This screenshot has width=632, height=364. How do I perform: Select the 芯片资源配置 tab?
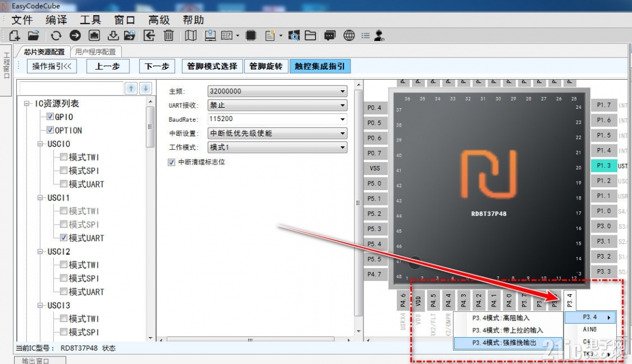(x=44, y=51)
